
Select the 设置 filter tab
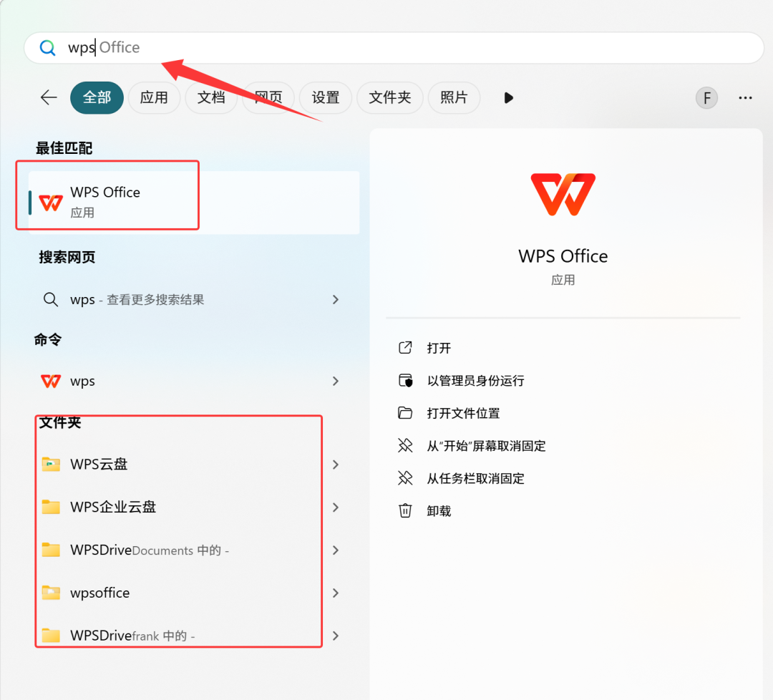click(326, 98)
